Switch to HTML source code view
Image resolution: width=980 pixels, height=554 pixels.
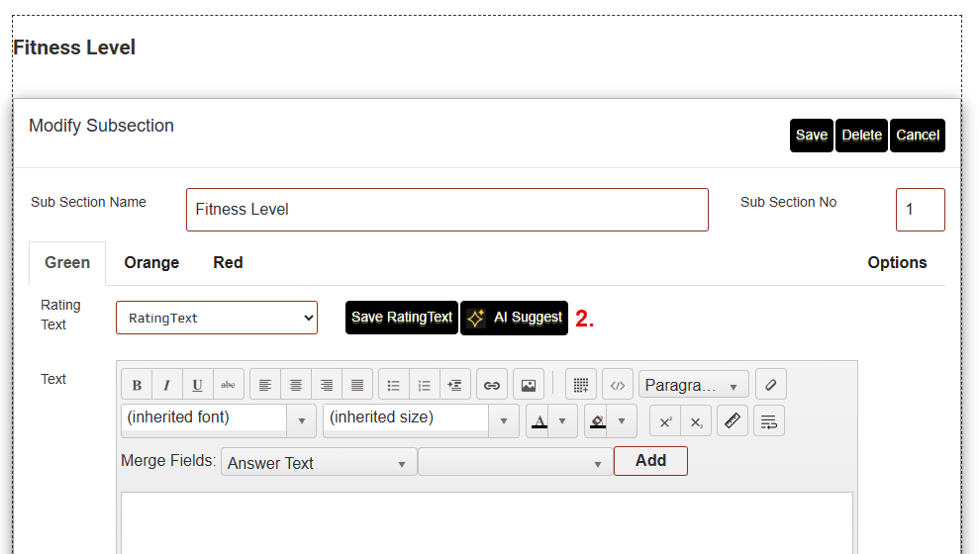(618, 385)
